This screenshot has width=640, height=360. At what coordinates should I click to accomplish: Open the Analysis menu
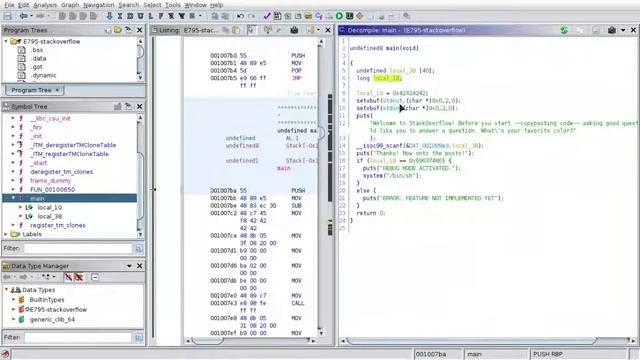45,5
